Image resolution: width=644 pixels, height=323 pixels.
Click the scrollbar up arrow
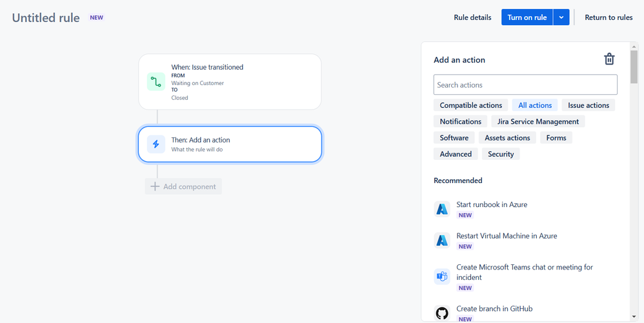coord(634,46)
